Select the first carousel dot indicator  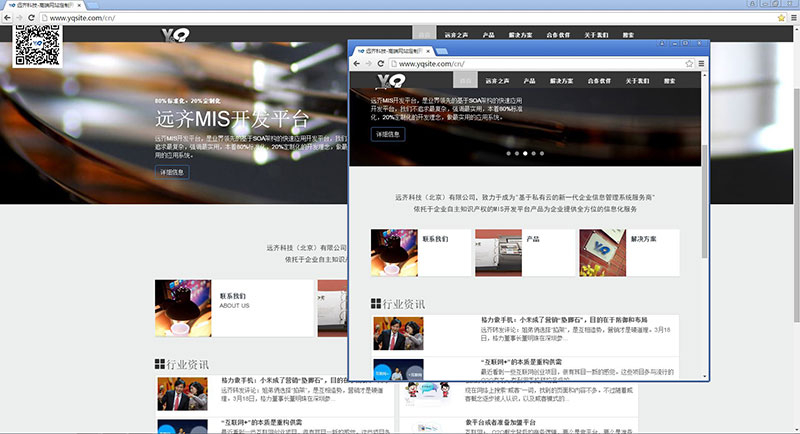click(508, 153)
